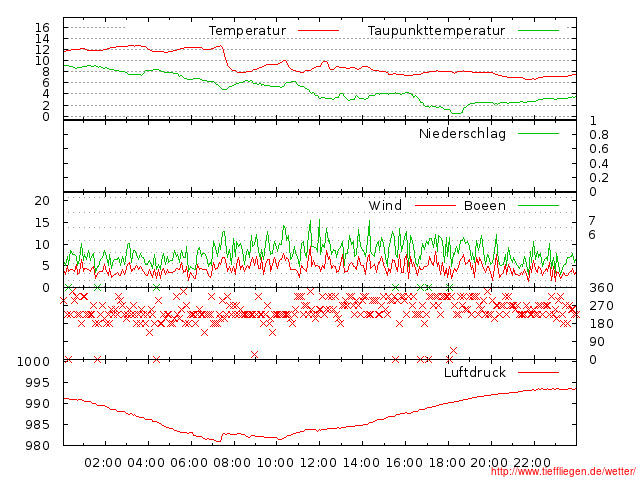
Task: Click the 22:00 time axis label
Action: [x=532, y=463]
